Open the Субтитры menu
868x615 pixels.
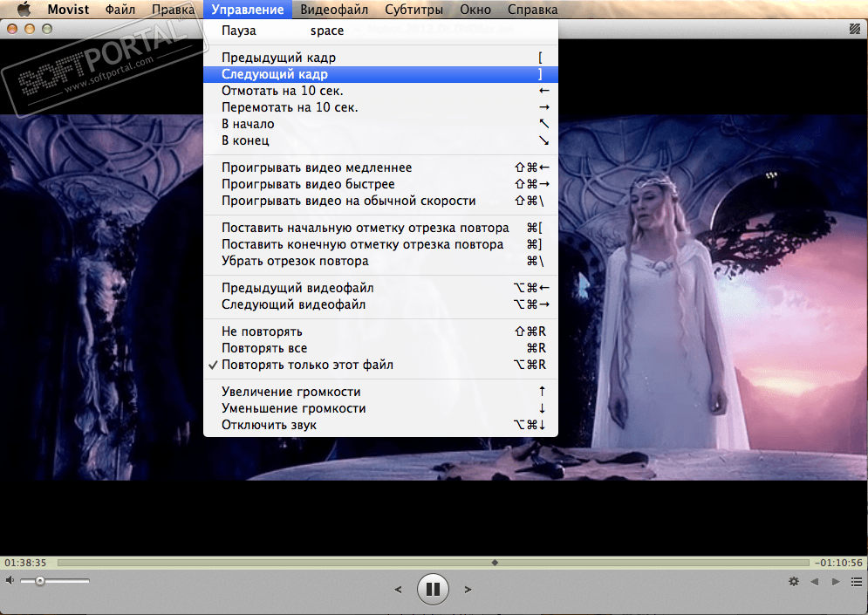coord(414,10)
